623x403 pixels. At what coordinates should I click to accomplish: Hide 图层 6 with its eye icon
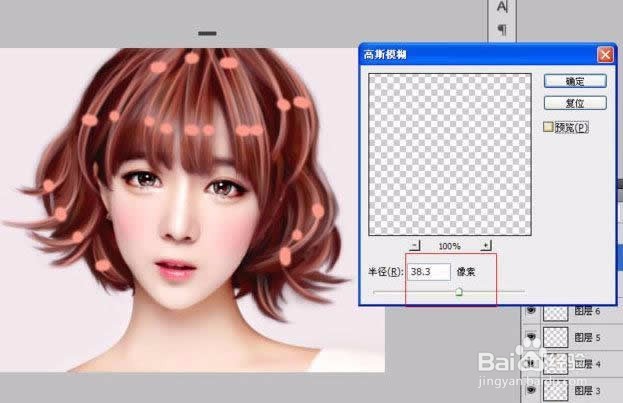531,310
